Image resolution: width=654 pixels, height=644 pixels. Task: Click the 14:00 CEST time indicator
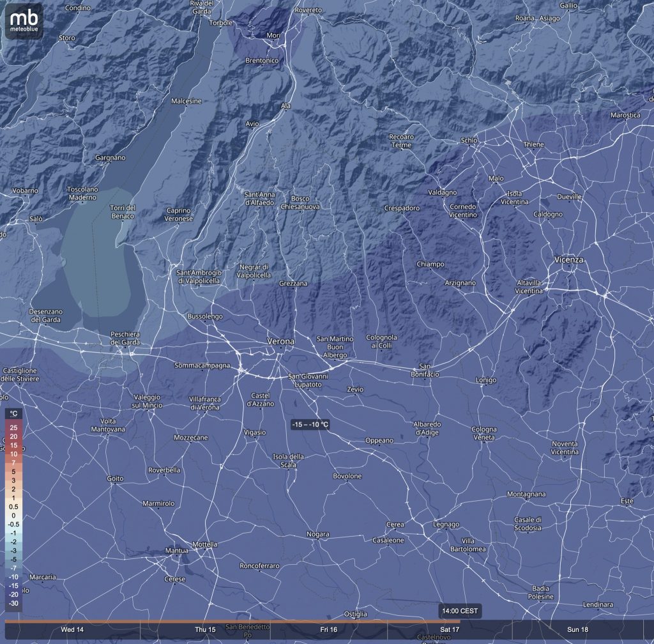pos(459,611)
